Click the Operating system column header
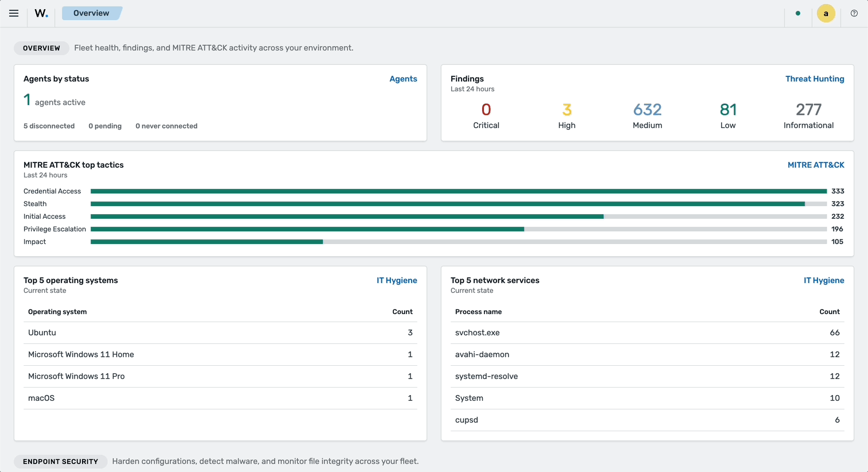The height and width of the screenshot is (472, 868). pyautogui.click(x=57, y=312)
